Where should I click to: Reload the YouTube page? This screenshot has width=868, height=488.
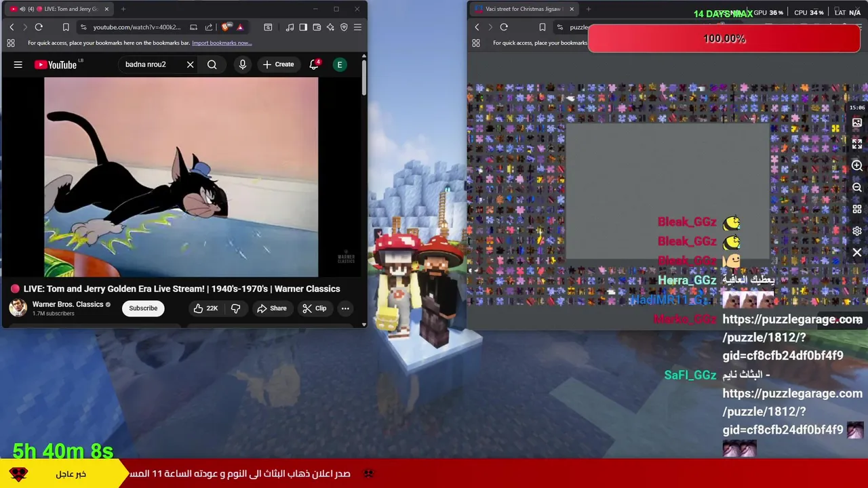point(39,27)
